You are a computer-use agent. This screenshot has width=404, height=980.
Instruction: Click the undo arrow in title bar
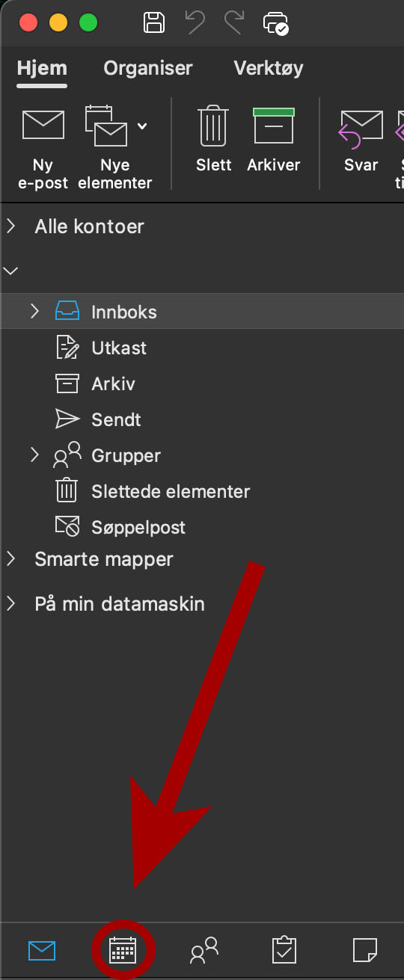pyautogui.click(x=195, y=22)
